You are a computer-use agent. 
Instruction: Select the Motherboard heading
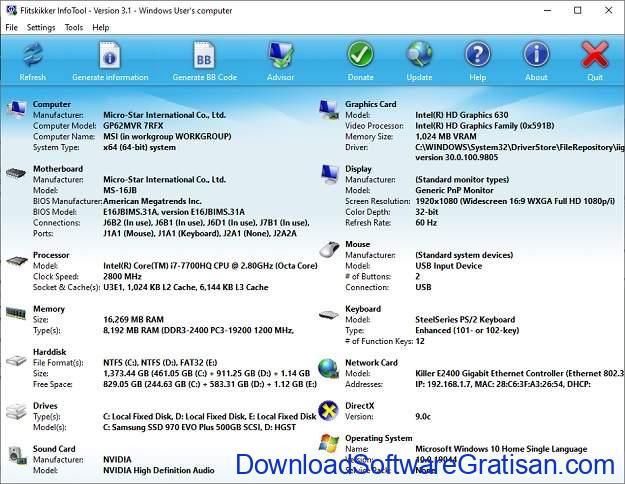pyautogui.click(x=58, y=169)
